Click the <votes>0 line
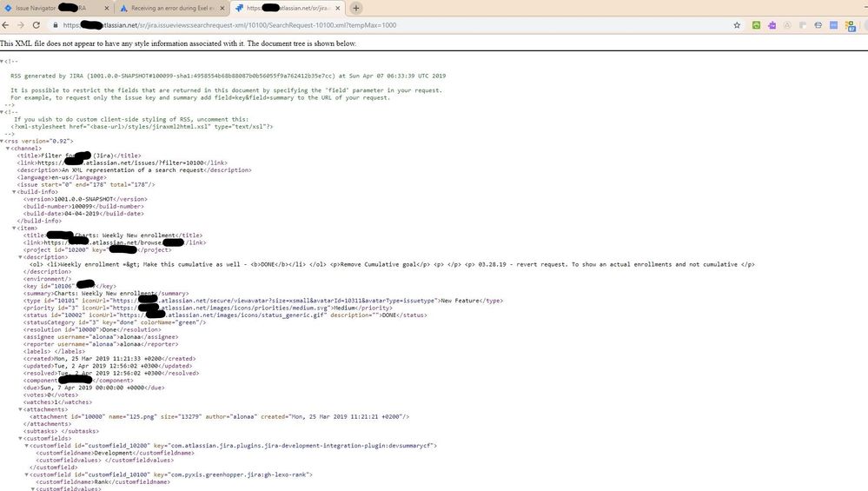Screen dimensions: 868x491 click(x=51, y=395)
